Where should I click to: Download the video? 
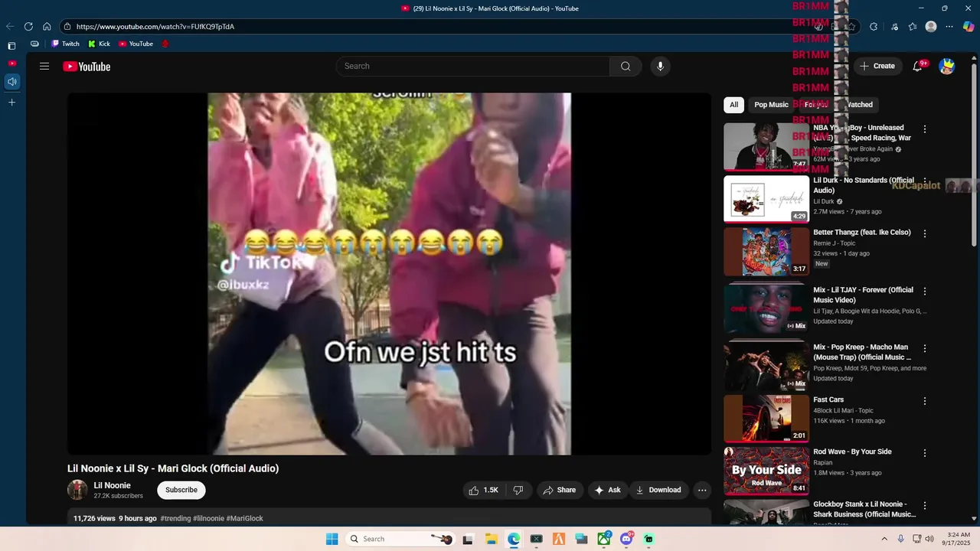pos(658,490)
